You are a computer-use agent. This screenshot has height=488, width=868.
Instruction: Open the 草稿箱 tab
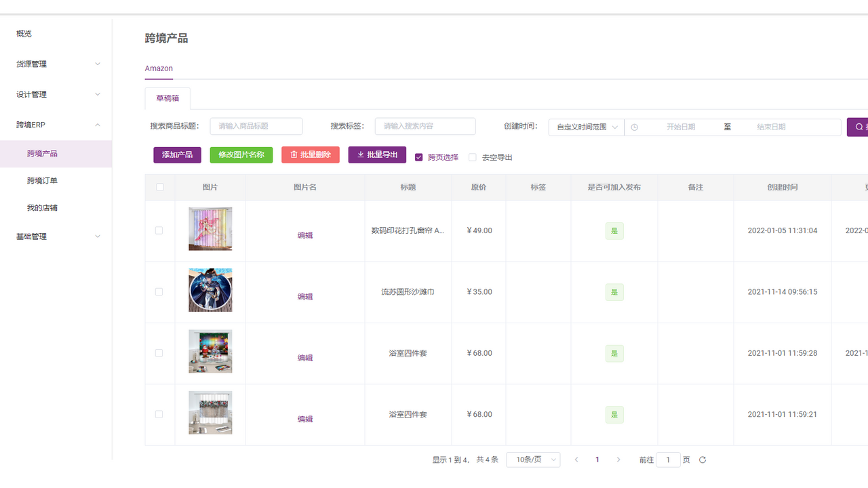coord(167,98)
